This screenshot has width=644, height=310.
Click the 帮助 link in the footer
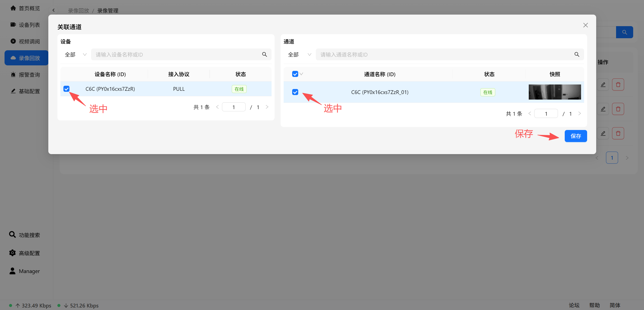[594, 305]
